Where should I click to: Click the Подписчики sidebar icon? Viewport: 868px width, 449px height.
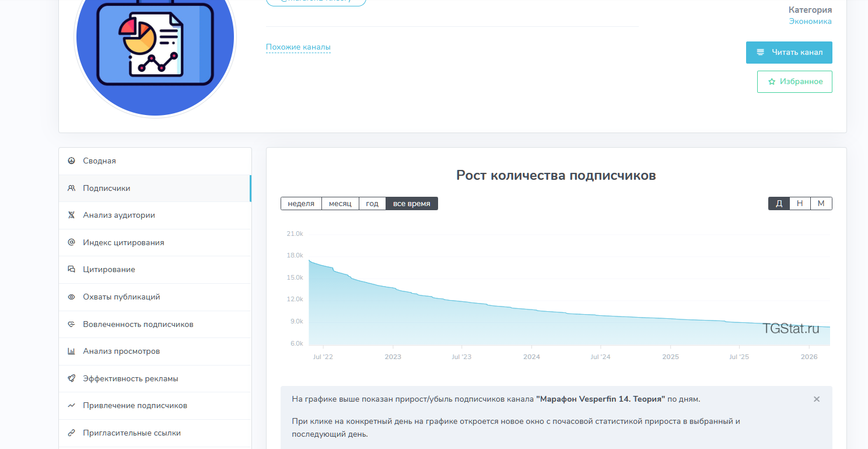pyautogui.click(x=71, y=187)
